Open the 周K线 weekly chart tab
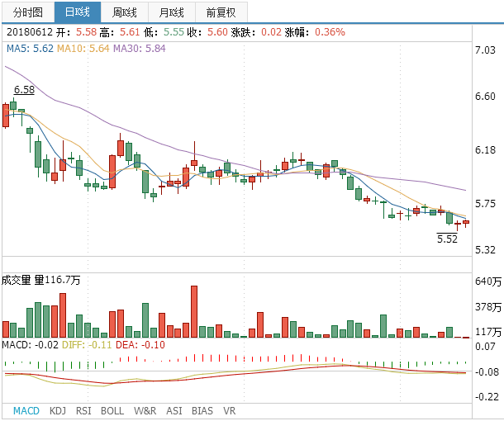 pyautogui.click(x=125, y=12)
